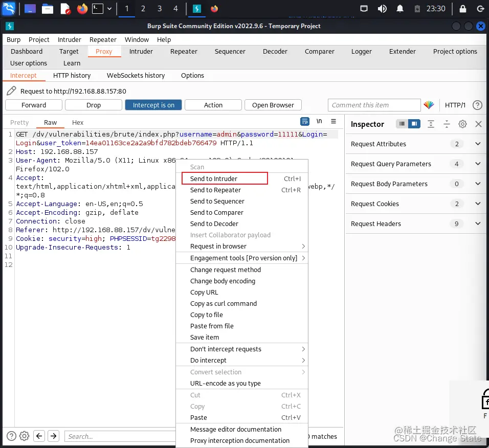The height and width of the screenshot is (448, 489).
Task: Click the lock screen icon
Action: [463, 9]
